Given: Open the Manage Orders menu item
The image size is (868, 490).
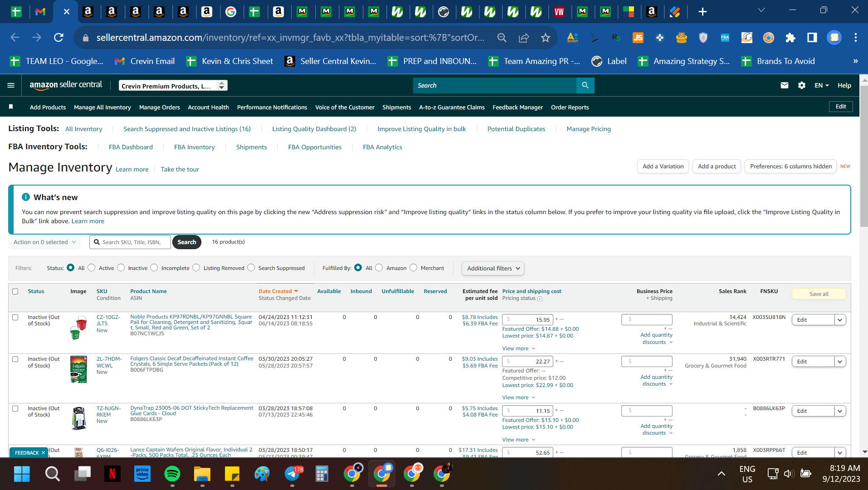Looking at the screenshot, I should click(x=160, y=107).
